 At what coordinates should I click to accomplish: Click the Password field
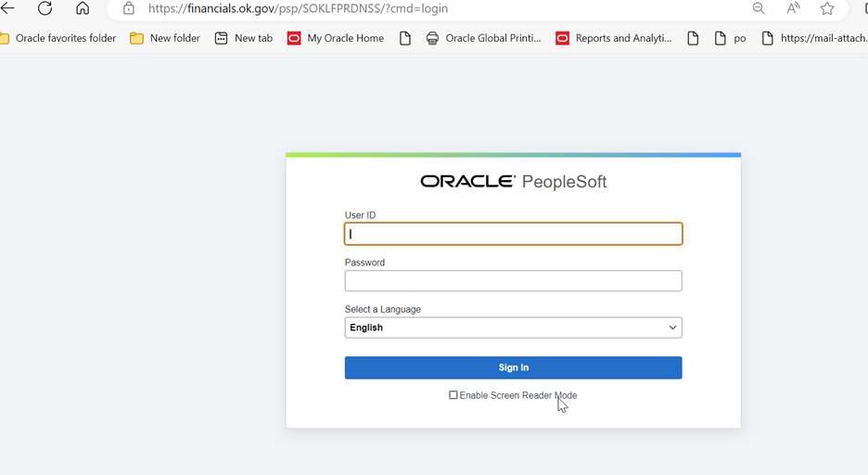pos(513,281)
